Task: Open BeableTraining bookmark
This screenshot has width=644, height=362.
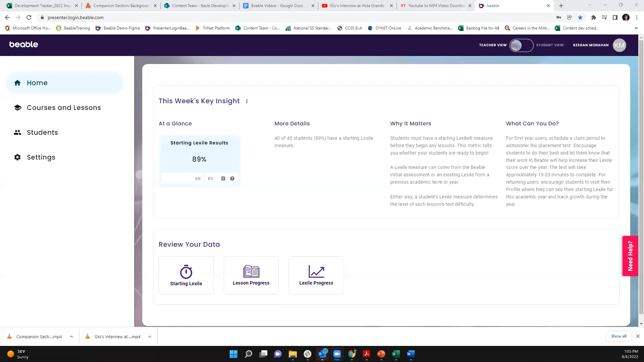Action: click(x=73, y=28)
